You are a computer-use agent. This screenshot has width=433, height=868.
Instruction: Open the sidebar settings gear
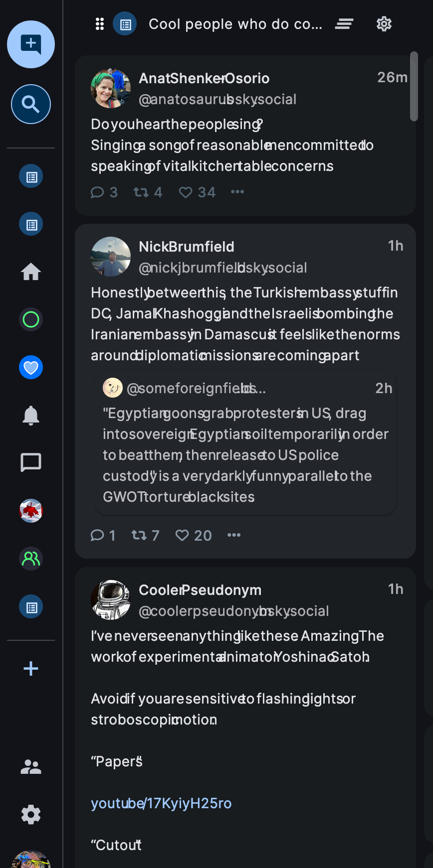pyautogui.click(x=31, y=815)
